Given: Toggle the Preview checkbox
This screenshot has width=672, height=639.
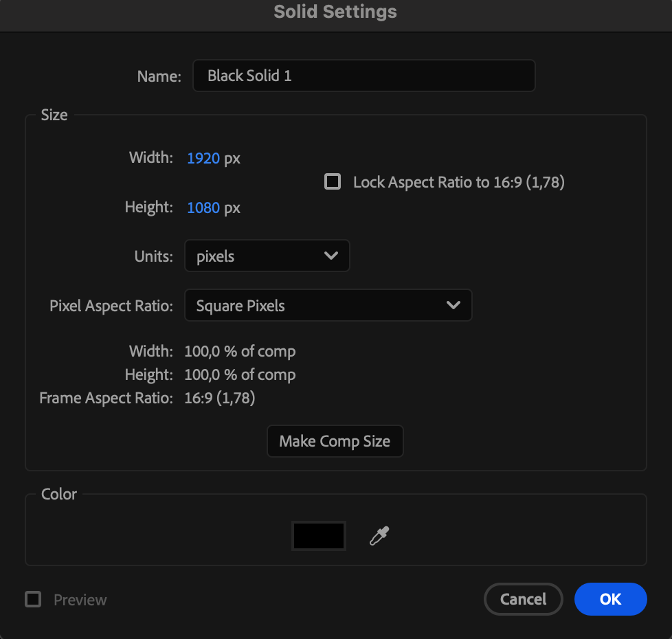Looking at the screenshot, I should [33, 599].
